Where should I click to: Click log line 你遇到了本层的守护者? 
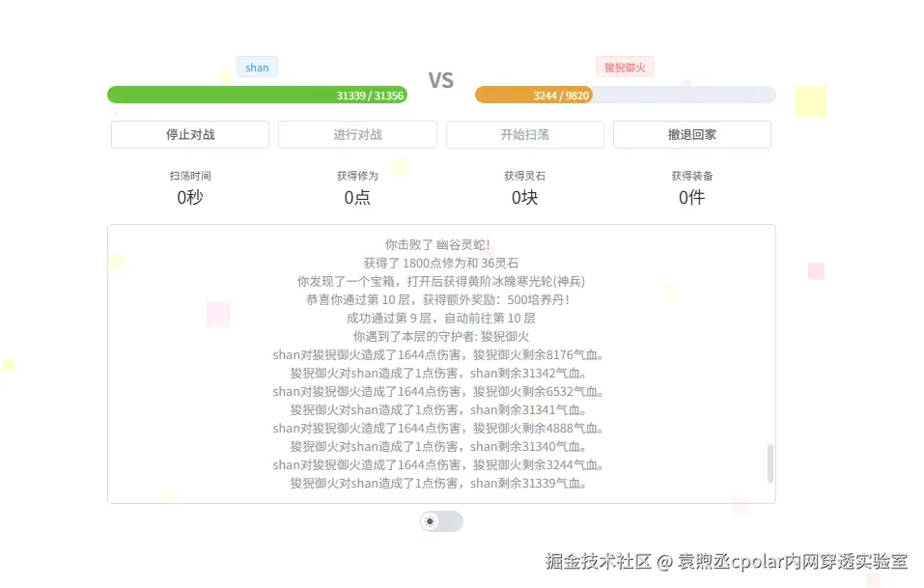coord(441,336)
